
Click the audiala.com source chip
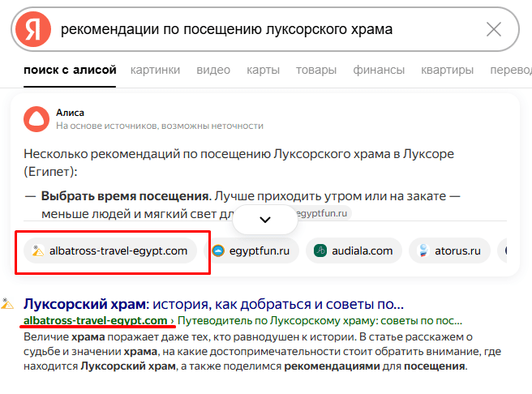(353, 251)
